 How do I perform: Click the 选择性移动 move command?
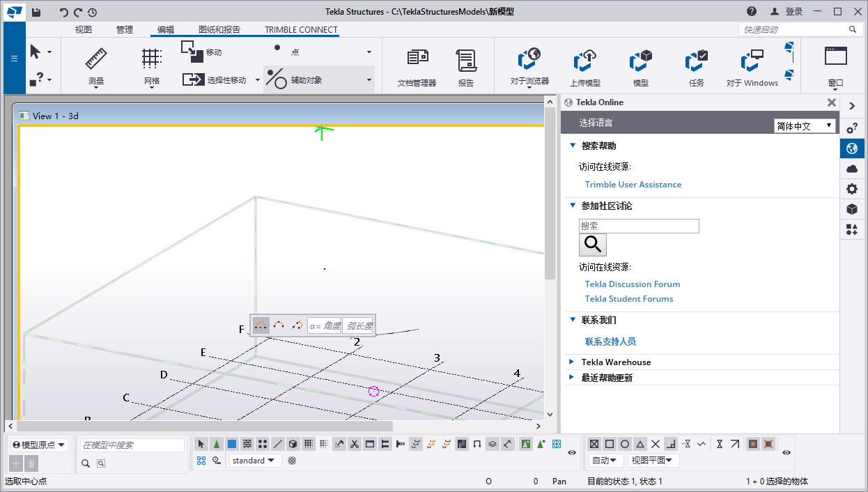pos(215,80)
